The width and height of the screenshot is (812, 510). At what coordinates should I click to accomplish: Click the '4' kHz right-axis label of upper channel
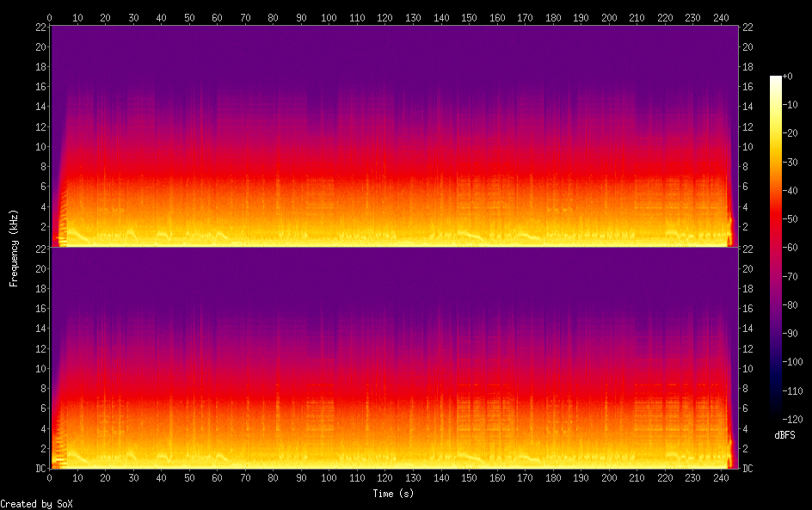[745, 206]
